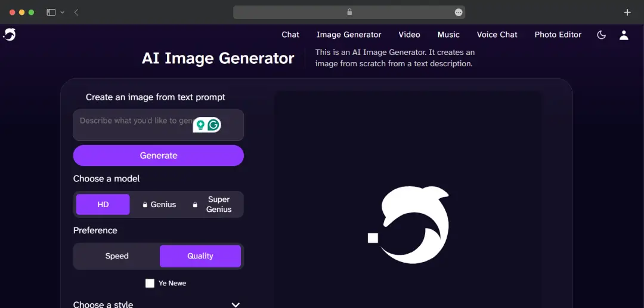Tick the Ye Newe checkbox
This screenshot has height=308, width=644.
pyautogui.click(x=150, y=284)
